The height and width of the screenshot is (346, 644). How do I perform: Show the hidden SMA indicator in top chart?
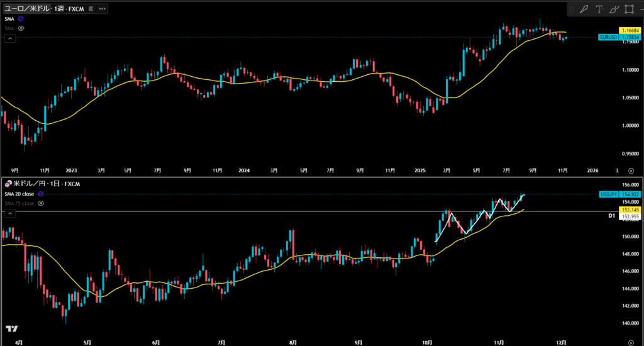[x=21, y=28]
